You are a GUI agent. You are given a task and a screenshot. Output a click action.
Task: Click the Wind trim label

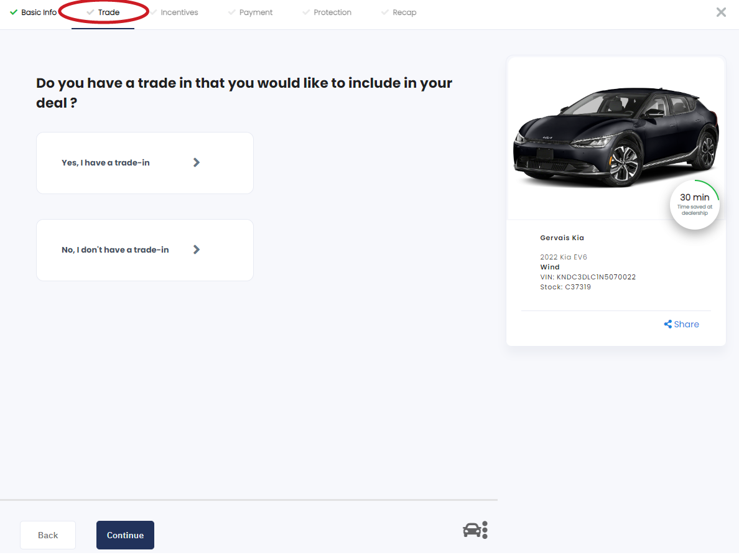(549, 268)
